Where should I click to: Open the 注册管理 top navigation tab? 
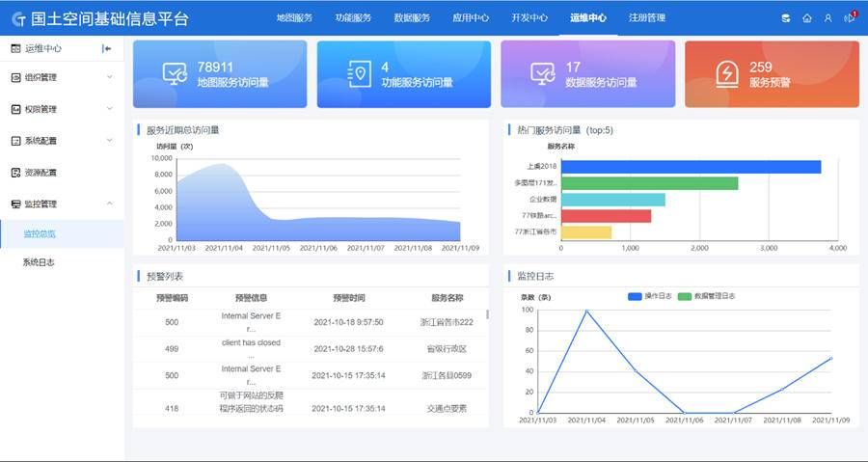(x=646, y=18)
